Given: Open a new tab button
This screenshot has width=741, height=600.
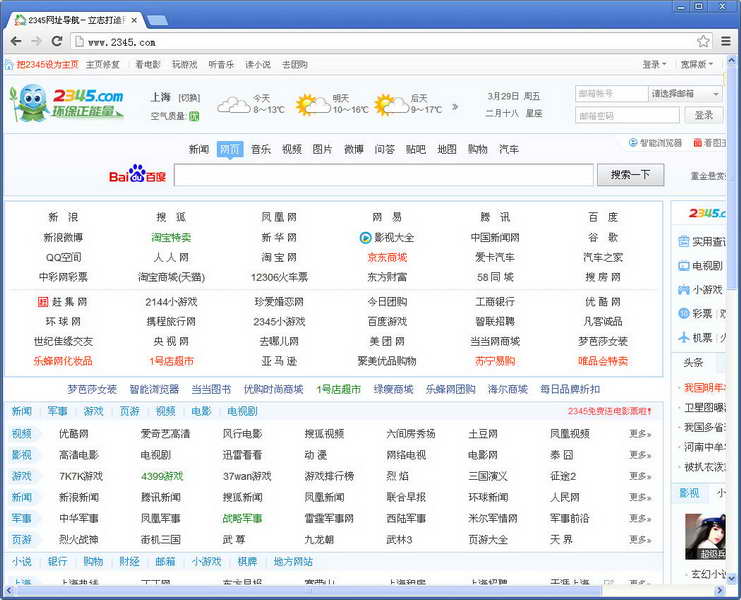Looking at the screenshot, I should pyautogui.click(x=157, y=20).
